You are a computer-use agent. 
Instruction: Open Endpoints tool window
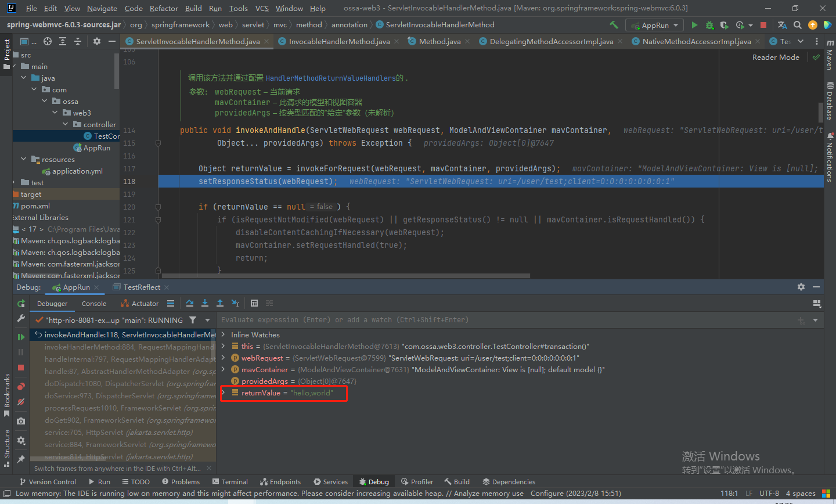(x=280, y=482)
